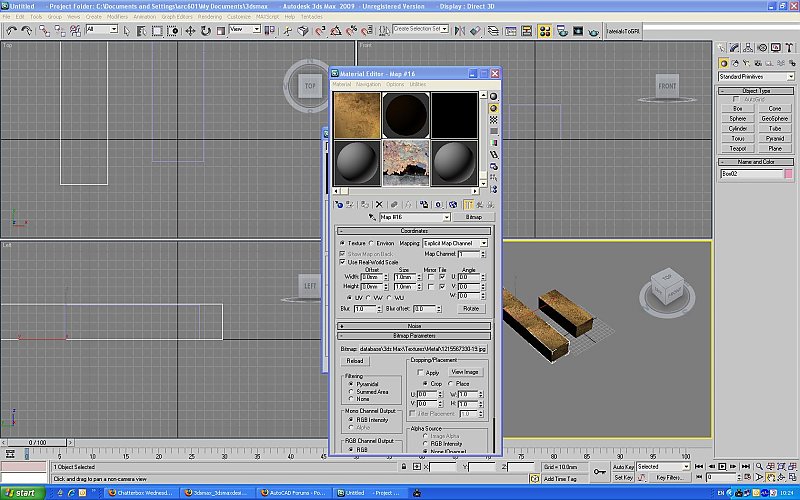The image size is (800, 500).
Task: Toggle the 3D Snaps magnet icon
Action: 320,31
